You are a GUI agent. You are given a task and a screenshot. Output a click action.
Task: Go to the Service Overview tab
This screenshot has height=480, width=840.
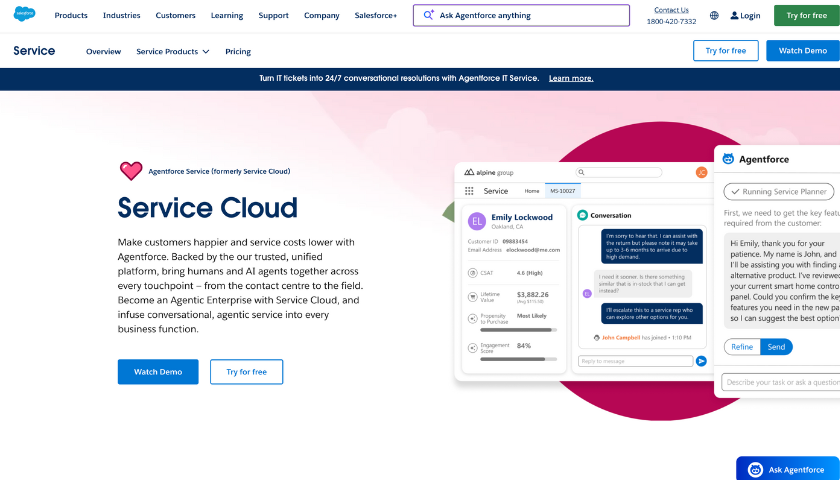103,51
